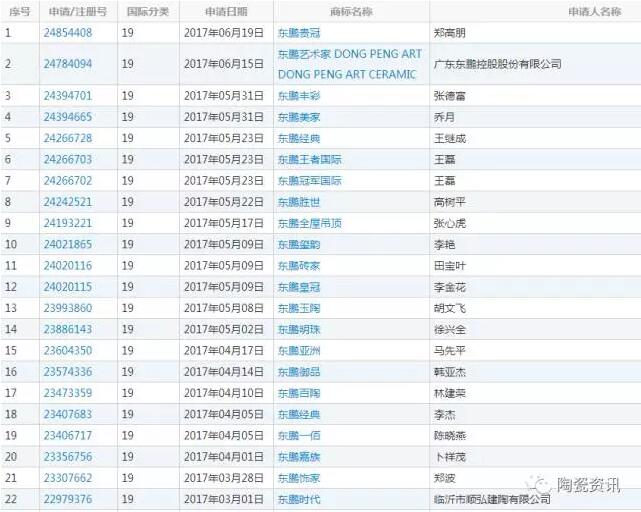Open the 东鹏亚洲 trademark link
Image resolution: width=641 pixels, height=512 pixels.
(299, 350)
